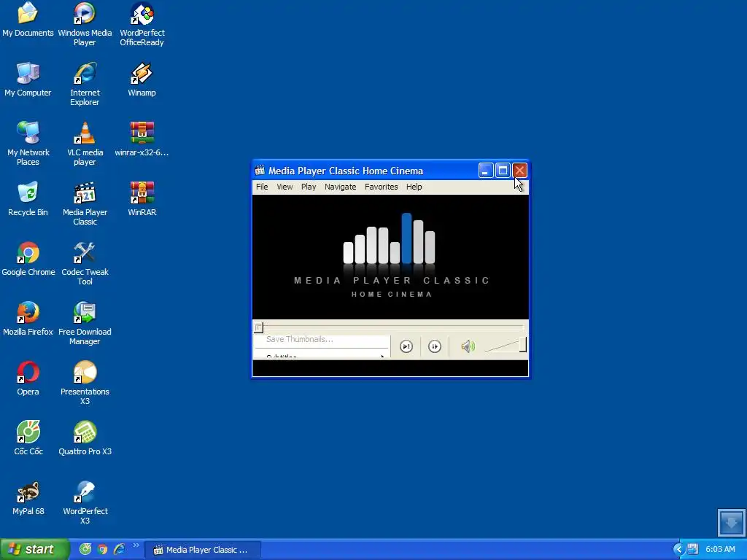The height and width of the screenshot is (560, 747).
Task: Expand hidden system tray icons arrow
Action: 679,550
